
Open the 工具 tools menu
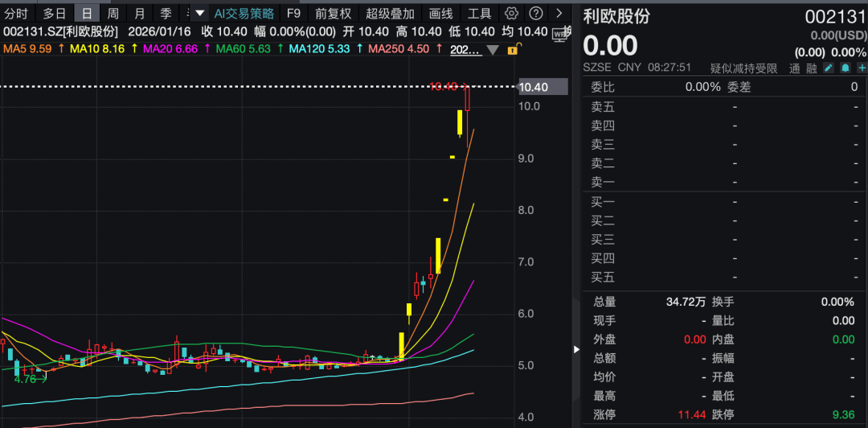[479, 14]
